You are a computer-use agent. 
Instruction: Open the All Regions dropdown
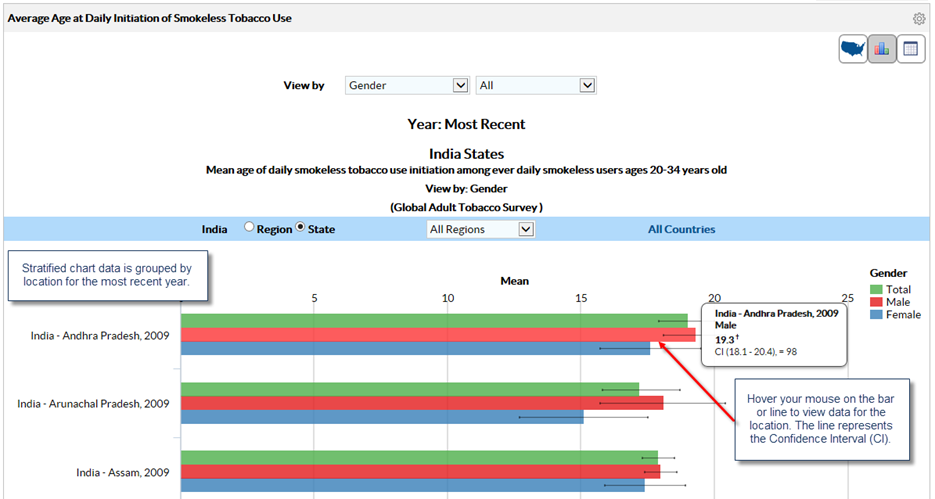[481, 229]
